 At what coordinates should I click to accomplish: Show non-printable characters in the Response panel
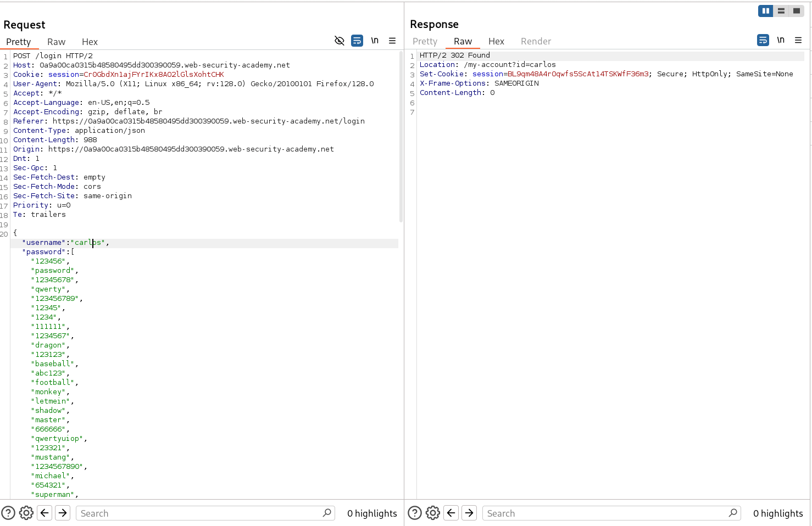click(781, 40)
